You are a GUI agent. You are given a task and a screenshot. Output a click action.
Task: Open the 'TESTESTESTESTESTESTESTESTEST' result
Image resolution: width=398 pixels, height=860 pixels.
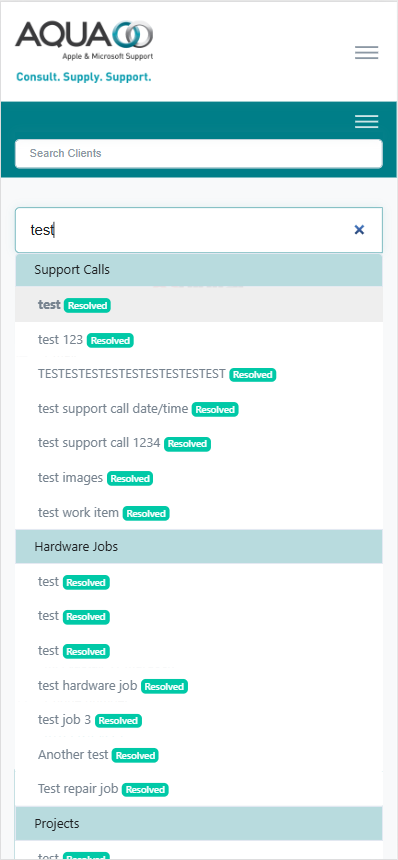[198, 374]
